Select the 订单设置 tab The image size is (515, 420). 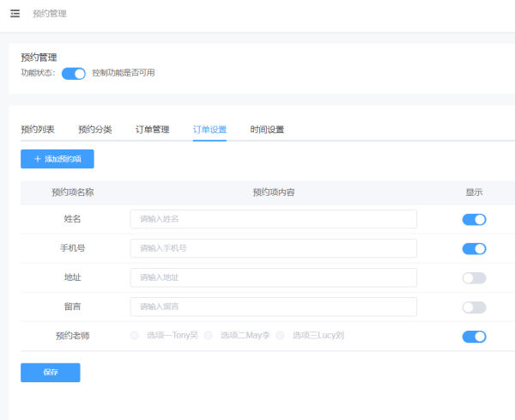click(209, 130)
